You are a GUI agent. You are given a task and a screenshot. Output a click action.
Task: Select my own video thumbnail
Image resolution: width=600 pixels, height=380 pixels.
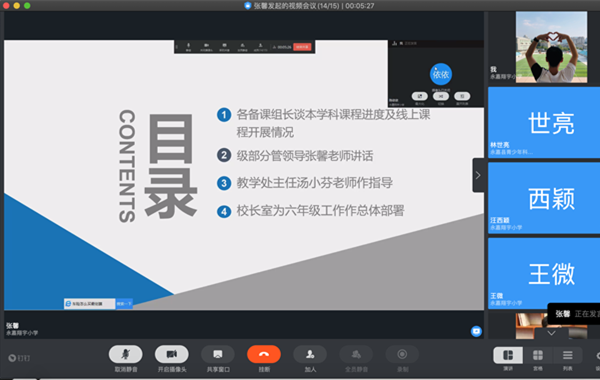[551, 47]
